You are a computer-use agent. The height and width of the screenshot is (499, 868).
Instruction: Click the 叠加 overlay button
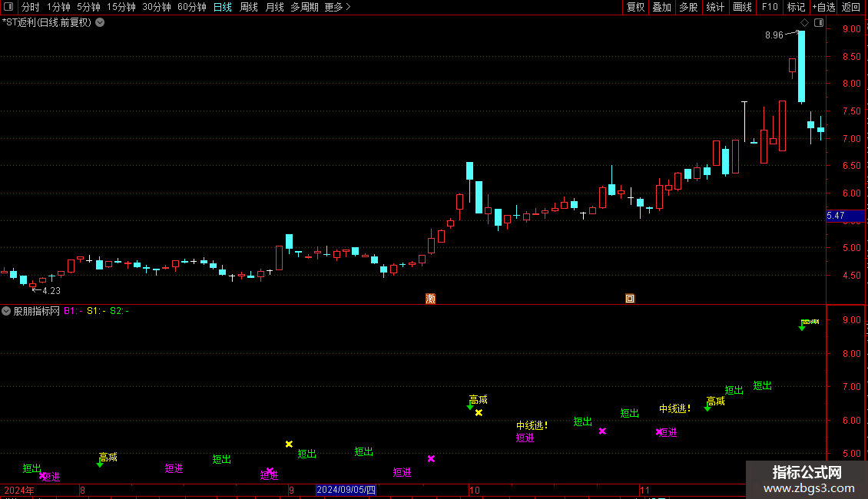pyautogui.click(x=661, y=7)
